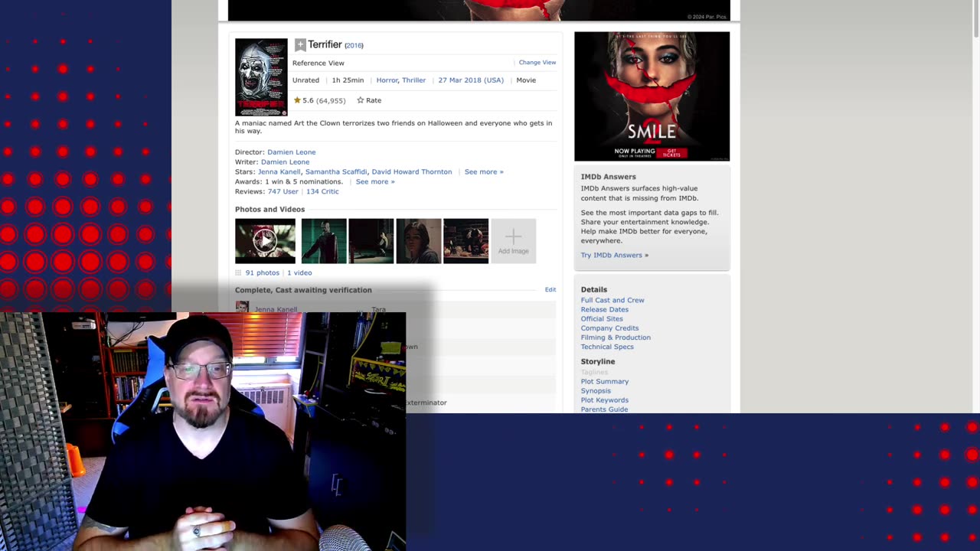Open director Damien Leone link
Screen dimensions: 980x551
click(x=291, y=152)
